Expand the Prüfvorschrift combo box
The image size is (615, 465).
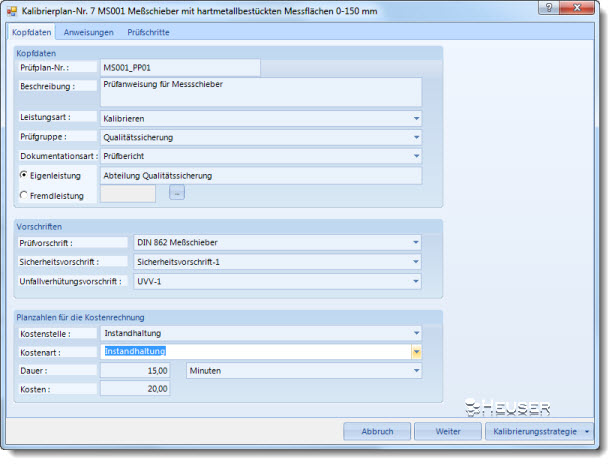(x=416, y=243)
